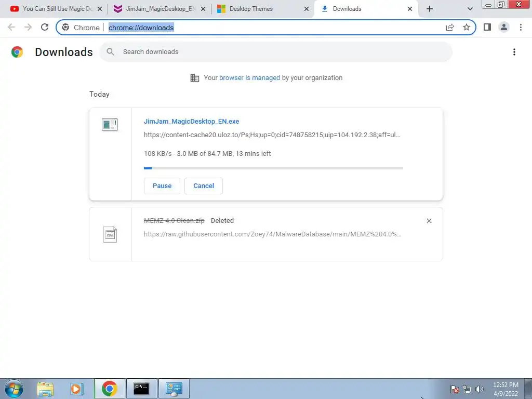Click the Search downloads field
This screenshot has width=532, height=399.
pos(276,52)
